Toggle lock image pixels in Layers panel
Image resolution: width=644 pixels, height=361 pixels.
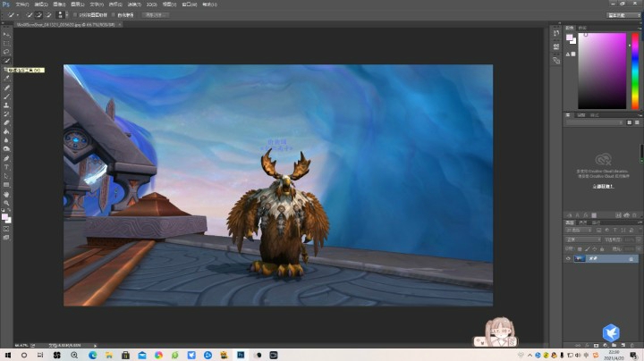click(x=587, y=249)
